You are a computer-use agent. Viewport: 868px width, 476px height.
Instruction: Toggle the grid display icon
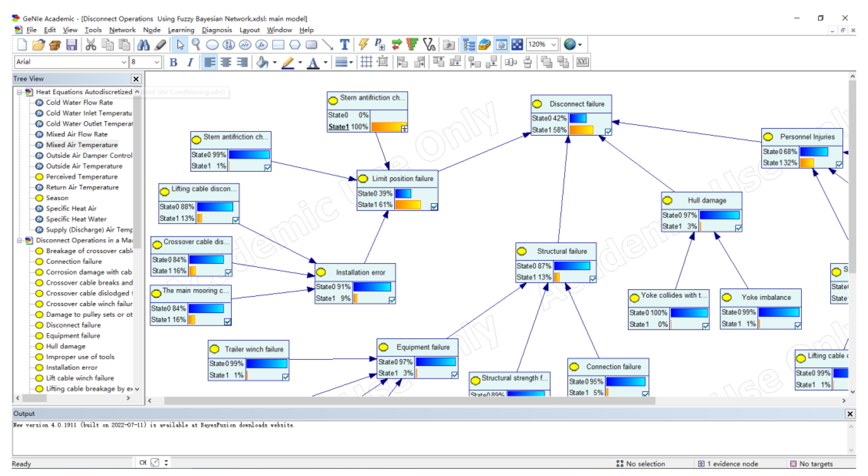pyautogui.click(x=366, y=62)
